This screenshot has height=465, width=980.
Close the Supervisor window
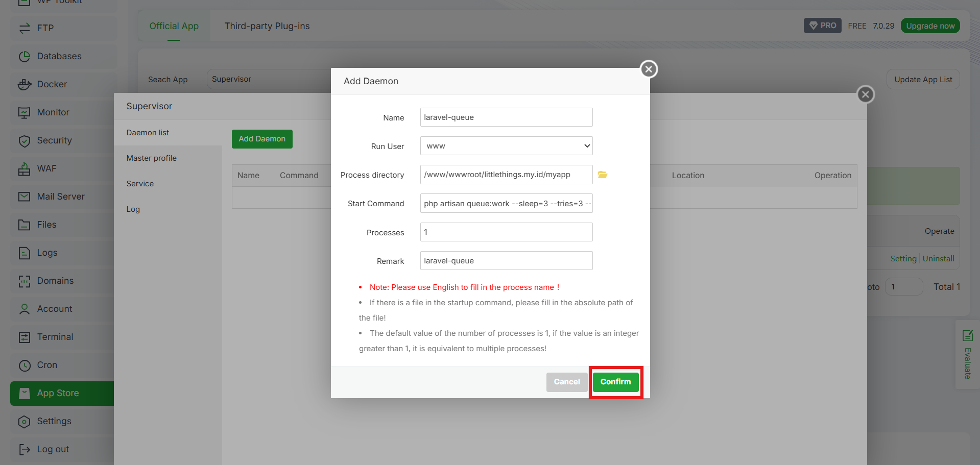[x=865, y=94]
